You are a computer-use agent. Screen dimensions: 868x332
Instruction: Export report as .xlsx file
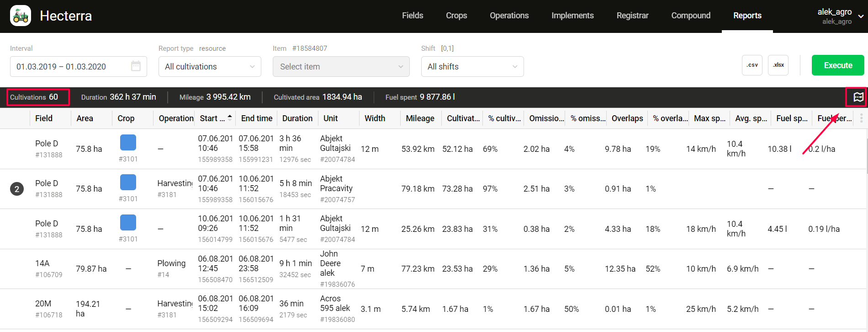click(x=778, y=65)
